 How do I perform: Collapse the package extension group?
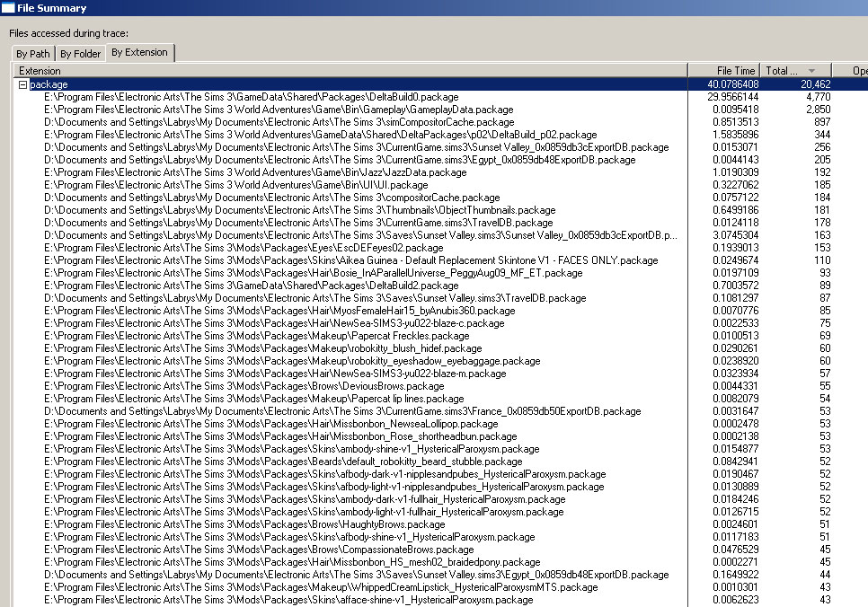(22, 84)
